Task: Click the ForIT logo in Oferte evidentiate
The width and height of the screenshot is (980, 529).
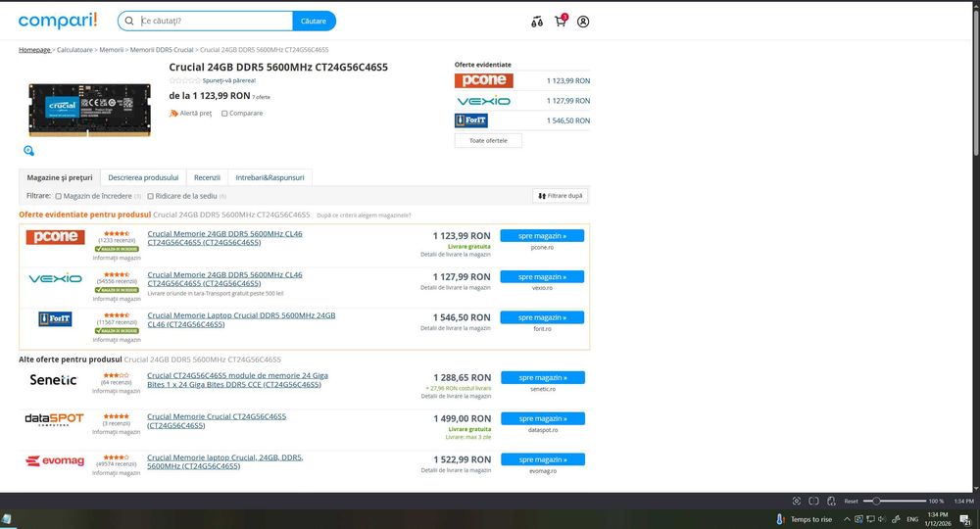Action: click(471, 120)
